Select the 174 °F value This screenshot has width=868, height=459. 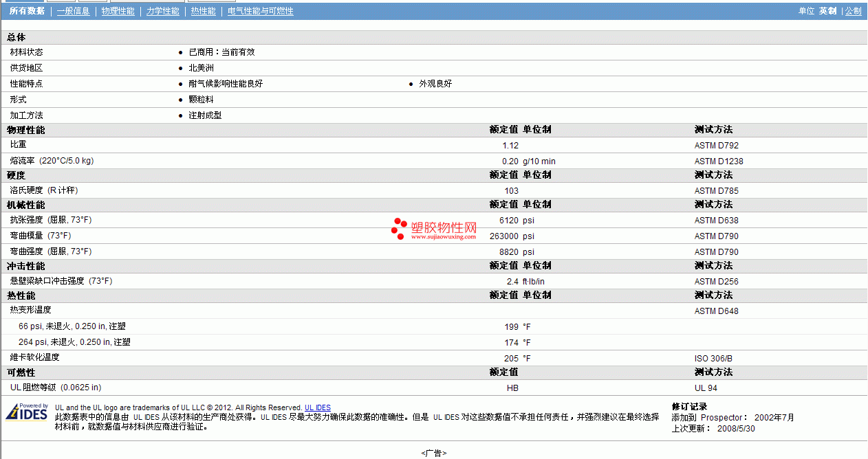pos(517,343)
